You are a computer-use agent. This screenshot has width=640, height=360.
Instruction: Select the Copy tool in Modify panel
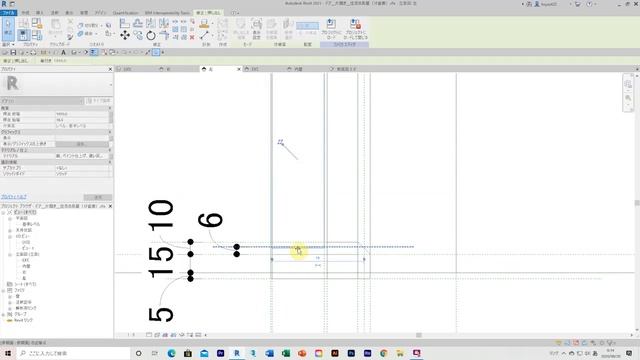tap(138, 36)
